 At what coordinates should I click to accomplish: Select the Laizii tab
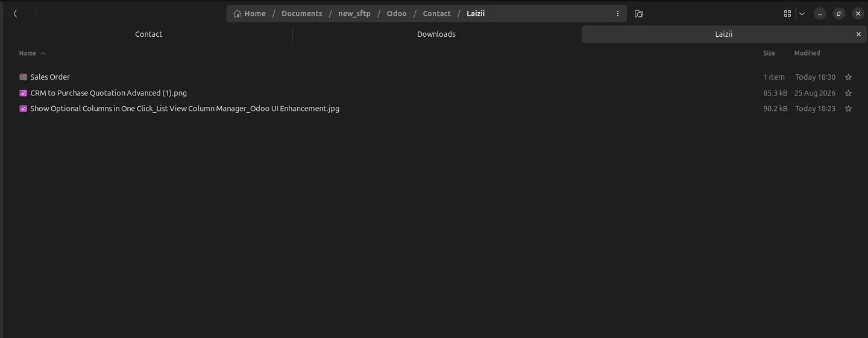(x=723, y=34)
